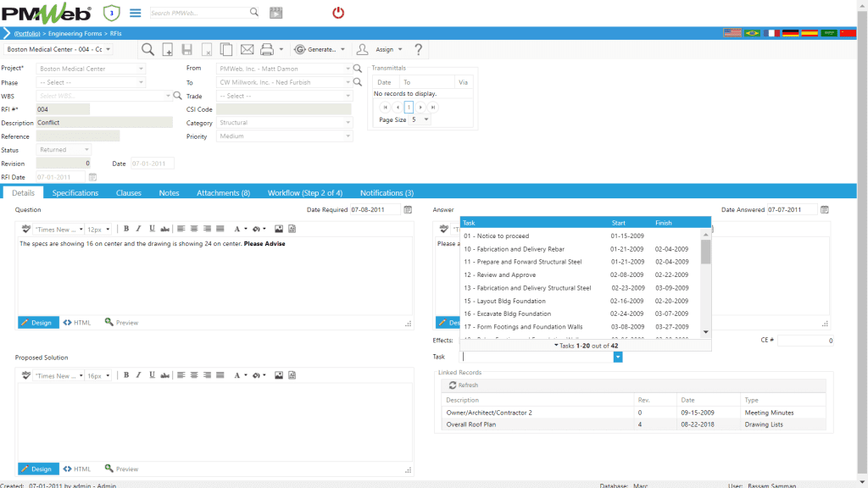Select the German flag language
Viewport: 868px width, 488px height.
(790, 33)
